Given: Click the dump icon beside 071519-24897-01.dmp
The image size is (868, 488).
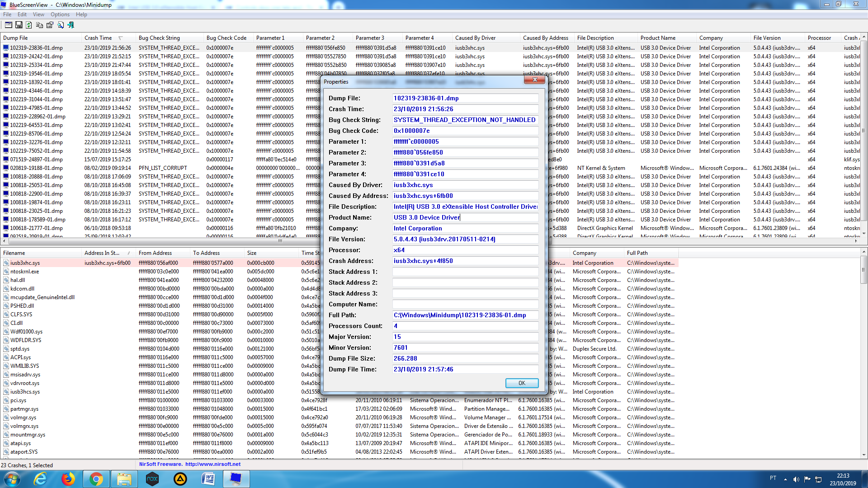Looking at the screenshot, I should tap(6, 160).
